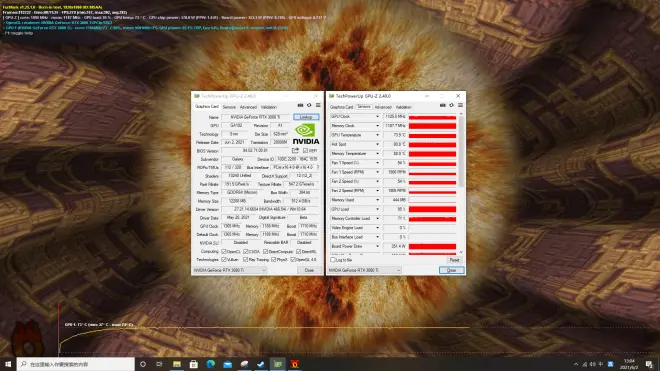Screen dimensions: 660x371
Task: Click the GPU Load red graph bar
Action: coord(432,209)
